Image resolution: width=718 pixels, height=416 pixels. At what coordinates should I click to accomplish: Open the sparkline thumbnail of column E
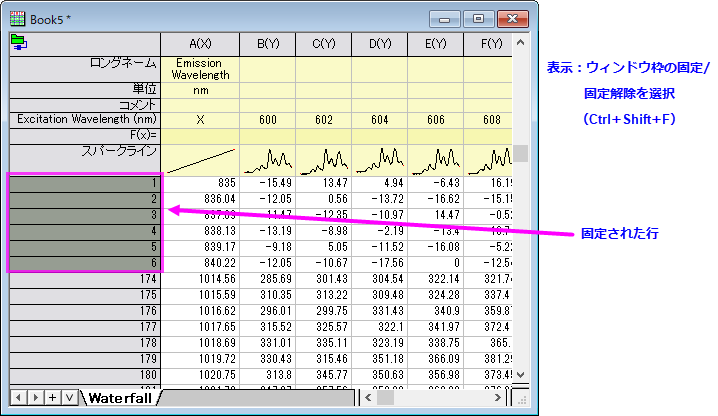coord(435,160)
